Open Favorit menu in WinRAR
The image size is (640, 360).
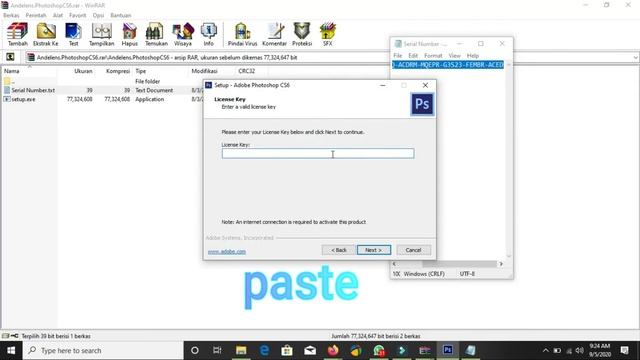point(78,15)
